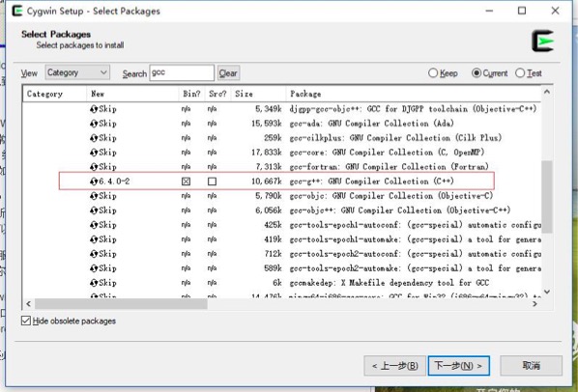Click cycle icon next to gcc-core Skip
Image resolution: width=578 pixels, height=392 pixels.
coord(94,153)
